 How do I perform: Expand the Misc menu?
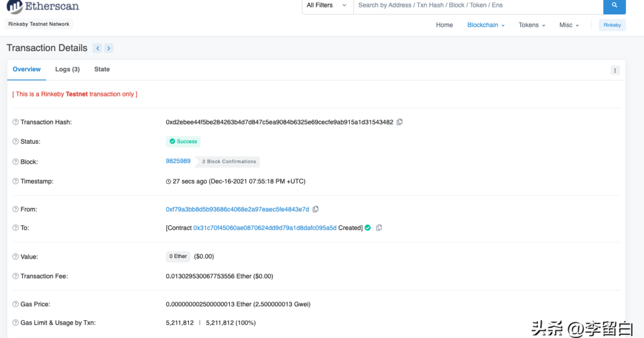click(569, 25)
